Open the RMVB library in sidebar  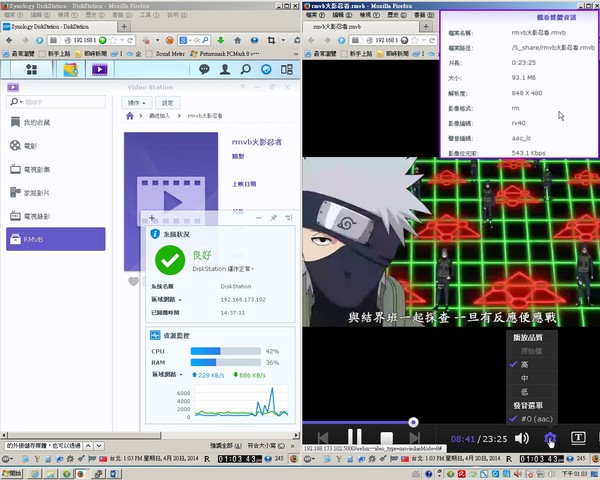point(55,239)
